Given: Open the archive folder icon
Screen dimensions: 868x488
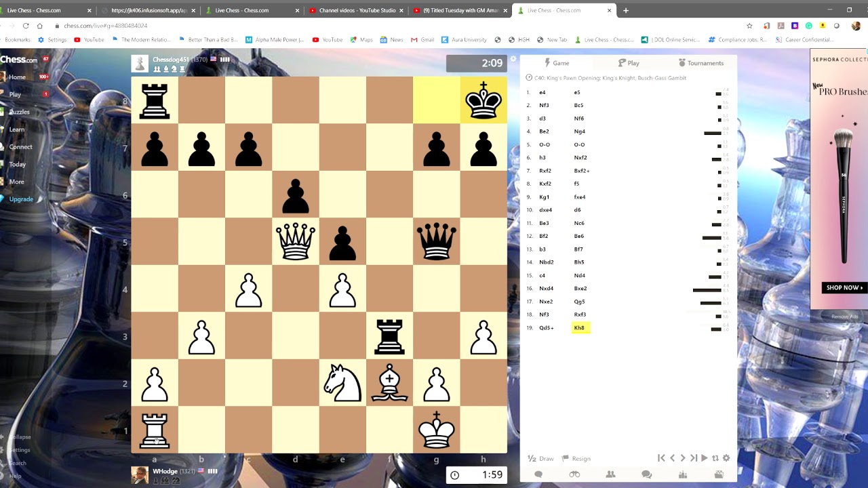Looking at the screenshot, I should click(x=719, y=474).
